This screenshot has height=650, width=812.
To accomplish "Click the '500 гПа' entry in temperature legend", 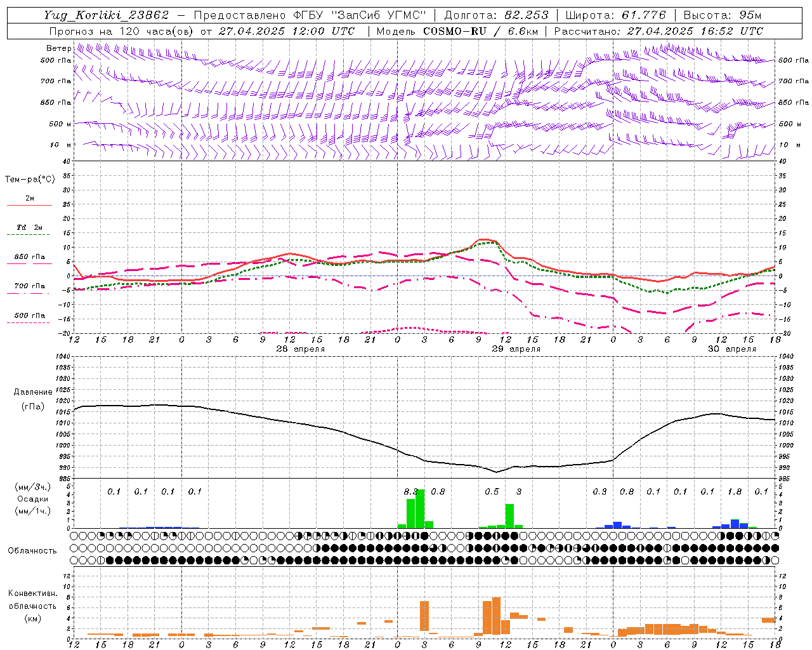I will tap(30, 315).
